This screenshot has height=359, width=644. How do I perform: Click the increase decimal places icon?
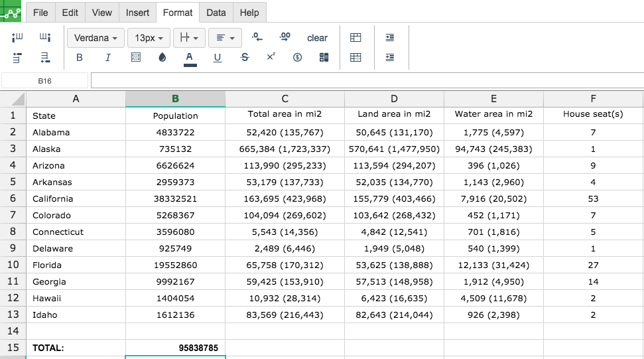pos(285,37)
